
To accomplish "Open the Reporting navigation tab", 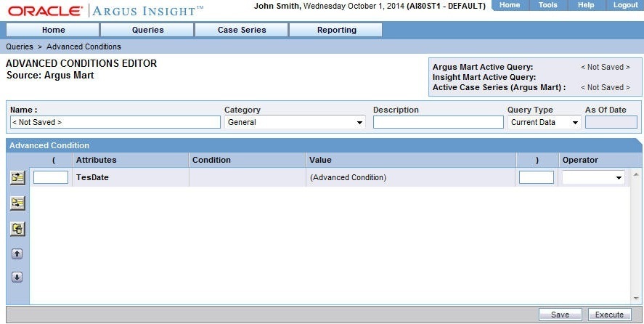I will [x=336, y=30].
